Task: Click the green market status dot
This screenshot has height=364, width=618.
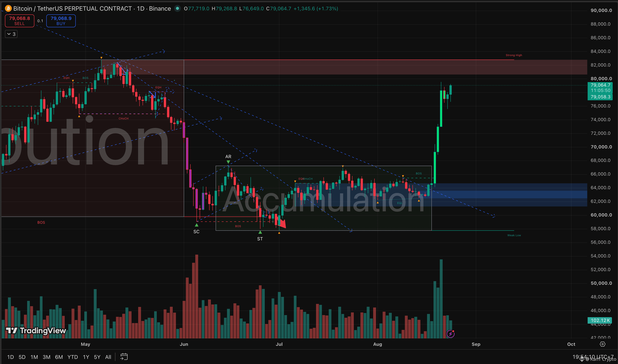Action: pos(177,9)
